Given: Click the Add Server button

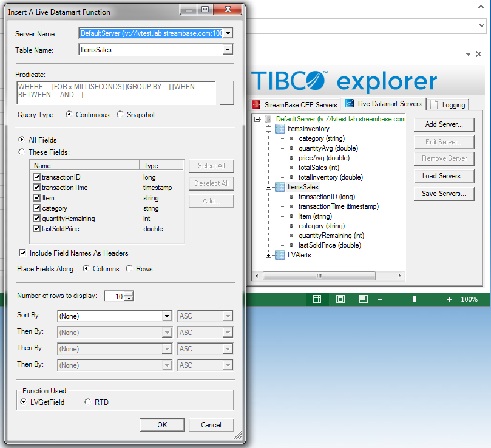Looking at the screenshot, I should 444,124.
